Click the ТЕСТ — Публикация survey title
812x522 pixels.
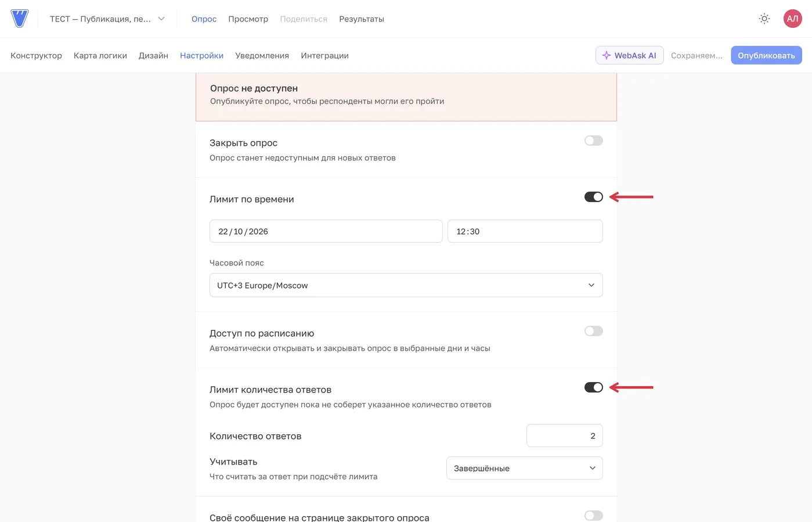click(100, 19)
